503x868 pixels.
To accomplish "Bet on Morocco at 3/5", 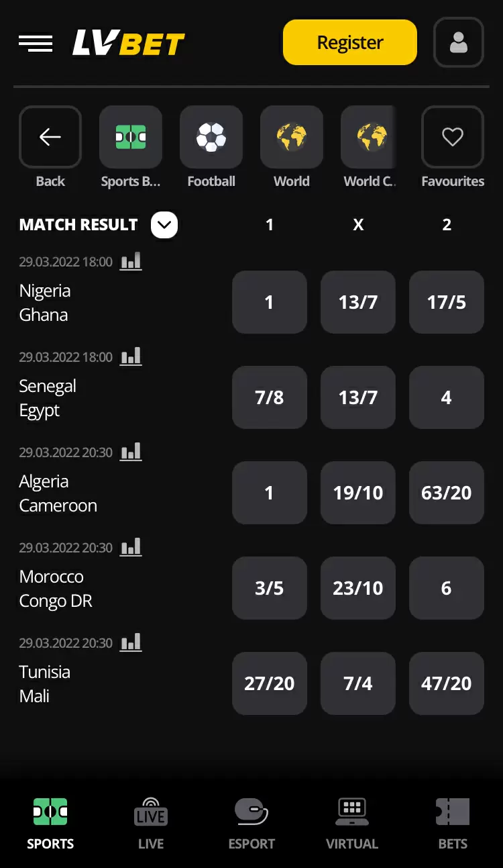I will coord(270,588).
